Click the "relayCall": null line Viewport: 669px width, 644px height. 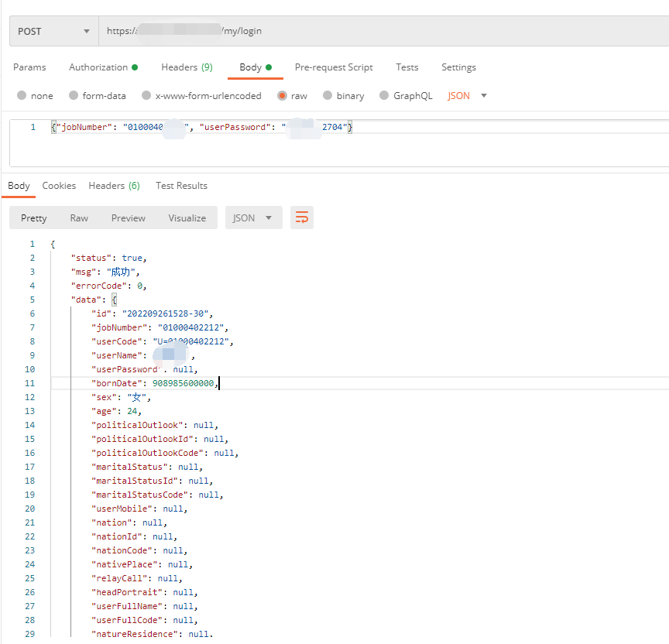click(x=136, y=579)
